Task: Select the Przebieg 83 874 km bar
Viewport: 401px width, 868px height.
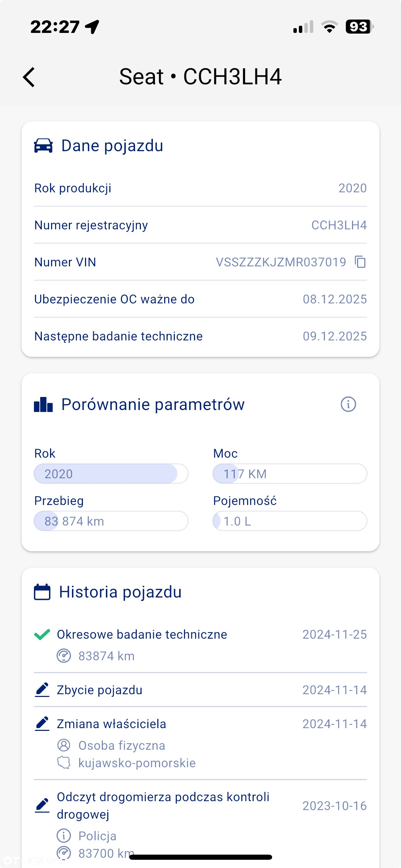Action: click(111, 521)
